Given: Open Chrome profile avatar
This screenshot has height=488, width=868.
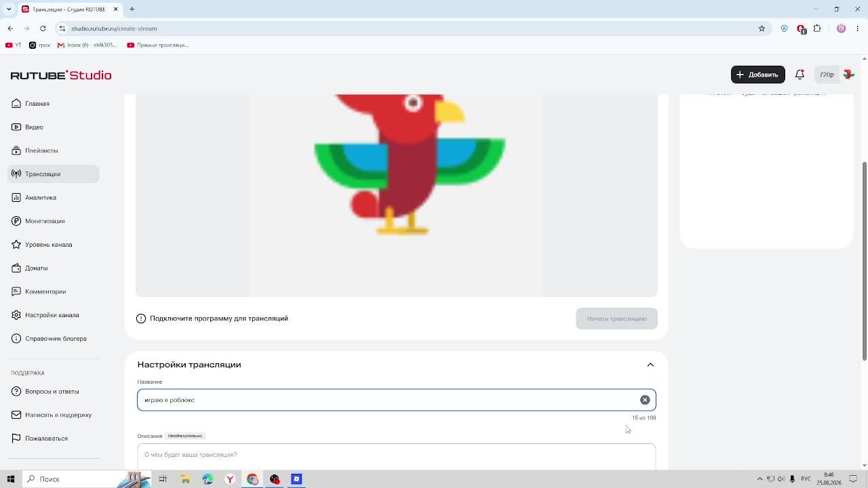Looking at the screenshot, I should click(x=842, y=28).
